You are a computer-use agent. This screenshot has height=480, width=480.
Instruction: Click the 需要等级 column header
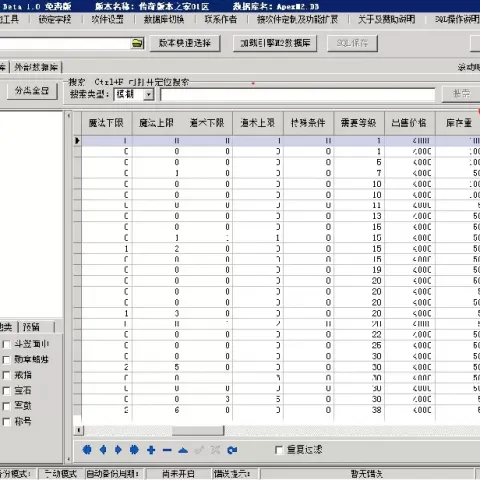pos(359,123)
